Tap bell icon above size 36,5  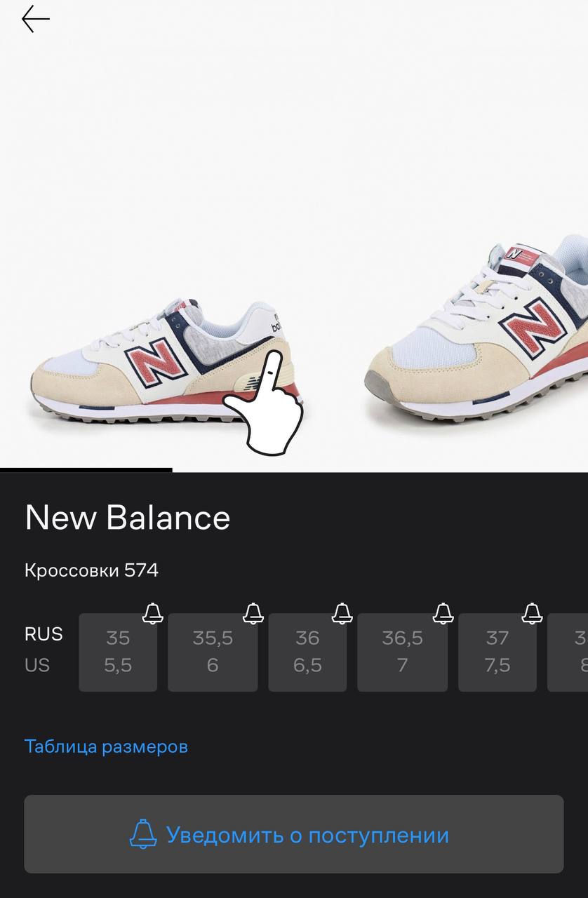(443, 613)
